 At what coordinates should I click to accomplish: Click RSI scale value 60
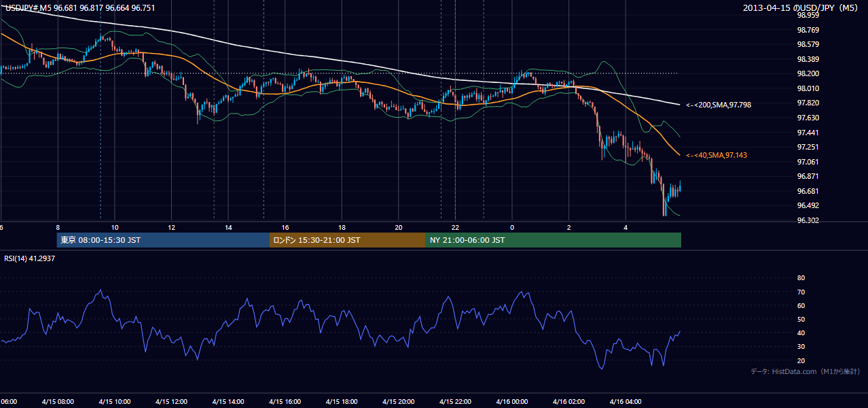click(801, 305)
